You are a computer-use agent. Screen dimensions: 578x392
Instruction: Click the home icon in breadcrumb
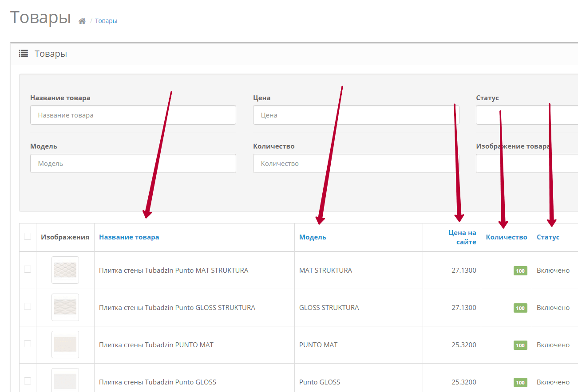(x=82, y=21)
